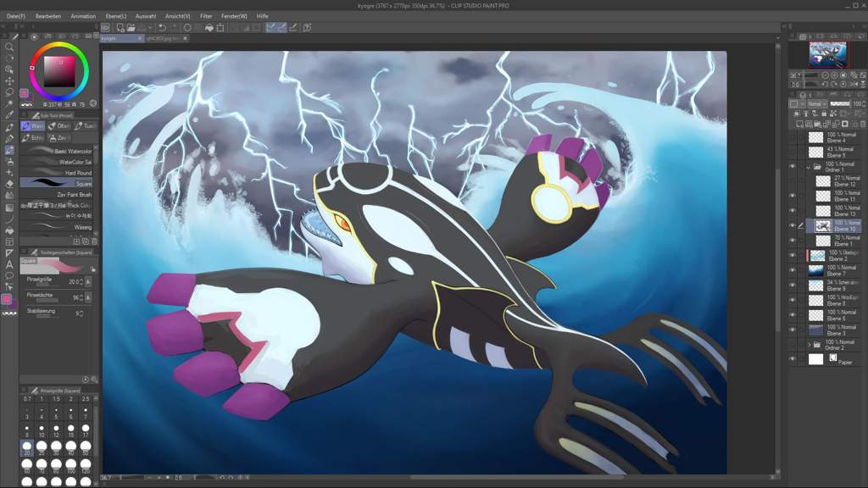This screenshot has width=868, height=488.
Task: Click the color wheel saturation square
Action: (x=59, y=71)
